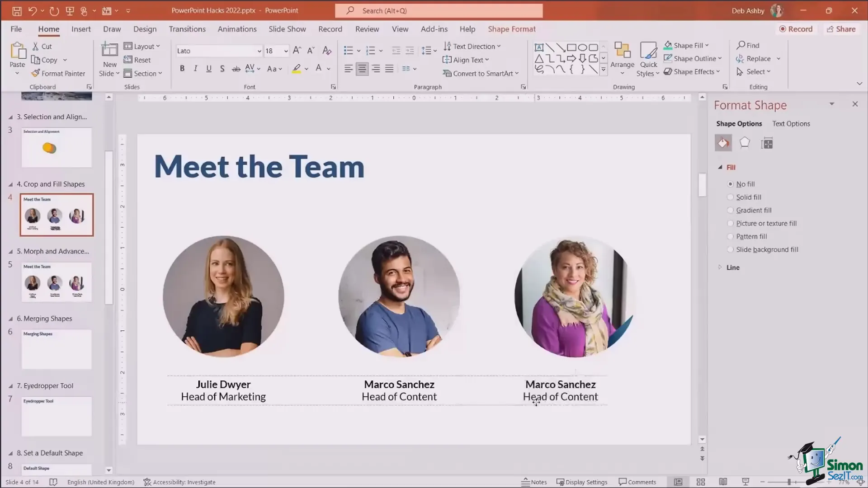Click Reset slide button
This screenshot has height=488, width=868.
tap(137, 60)
